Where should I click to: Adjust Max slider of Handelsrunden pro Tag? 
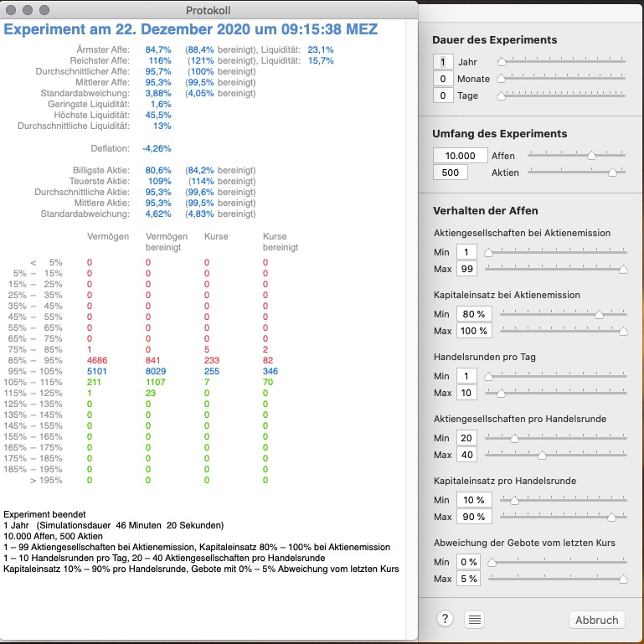coord(501,394)
